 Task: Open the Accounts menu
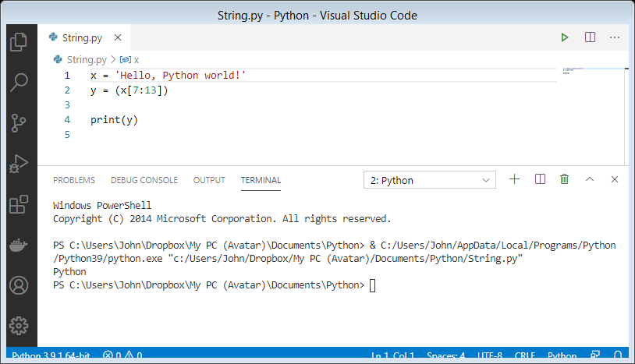[x=19, y=285]
